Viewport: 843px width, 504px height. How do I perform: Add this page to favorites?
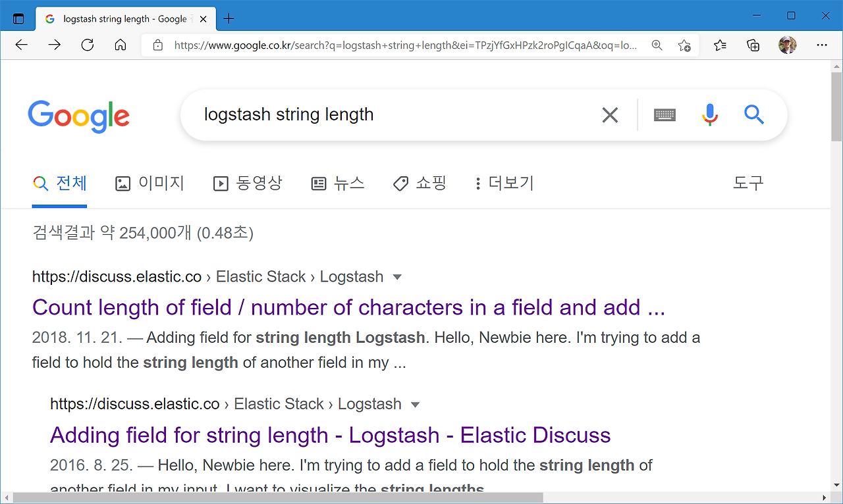[684, 45]
